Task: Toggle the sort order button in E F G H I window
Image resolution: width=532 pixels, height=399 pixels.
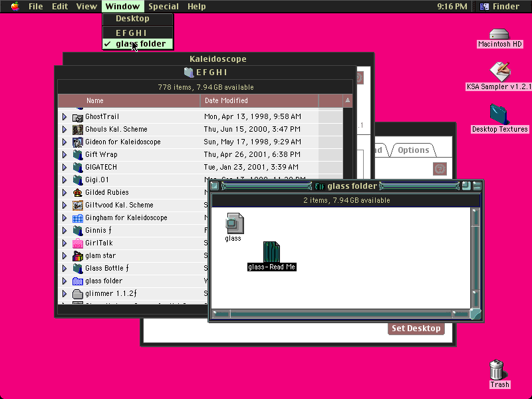Action: tap(347, 100)
